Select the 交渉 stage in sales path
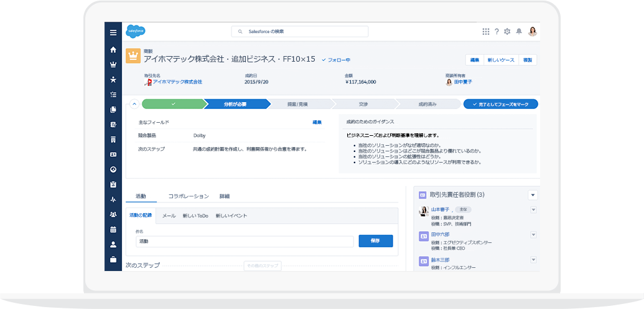The height and width of the screenshot is (309, 644). tap(363, 104)
